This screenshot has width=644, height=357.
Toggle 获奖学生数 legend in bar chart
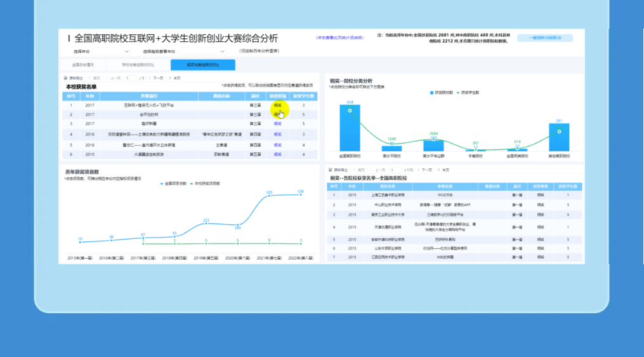(468, 92)
